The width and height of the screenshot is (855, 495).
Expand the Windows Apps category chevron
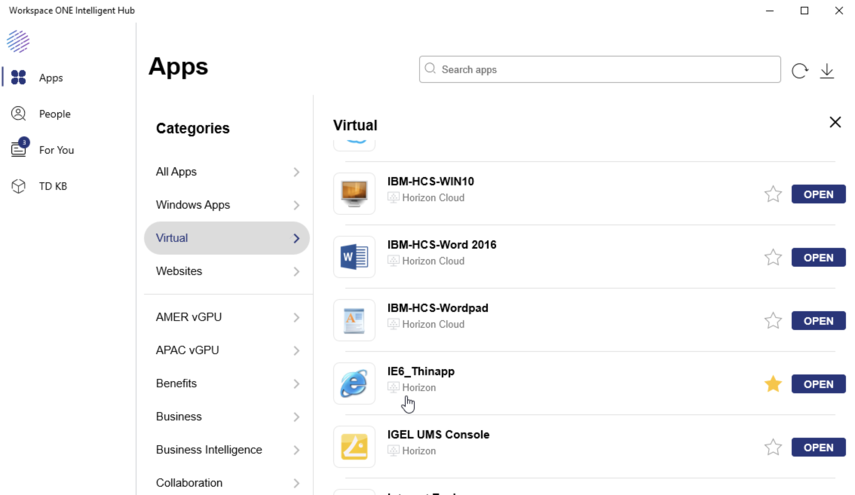pyautogui.click(x=296, y=205)
